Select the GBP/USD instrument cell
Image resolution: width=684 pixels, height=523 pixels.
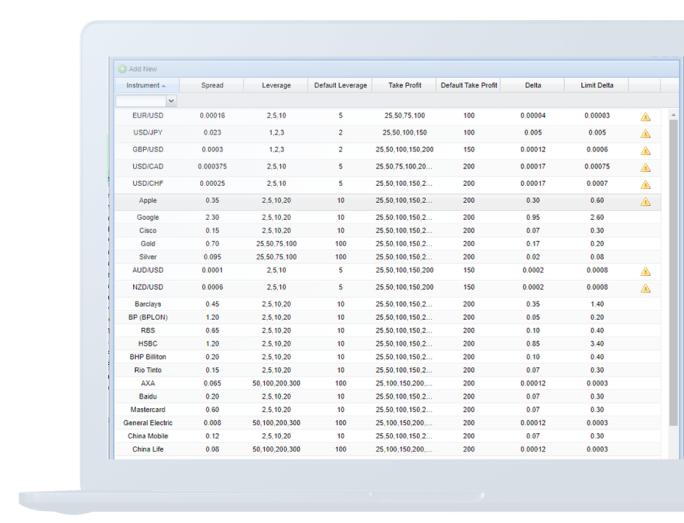[147, 150]
